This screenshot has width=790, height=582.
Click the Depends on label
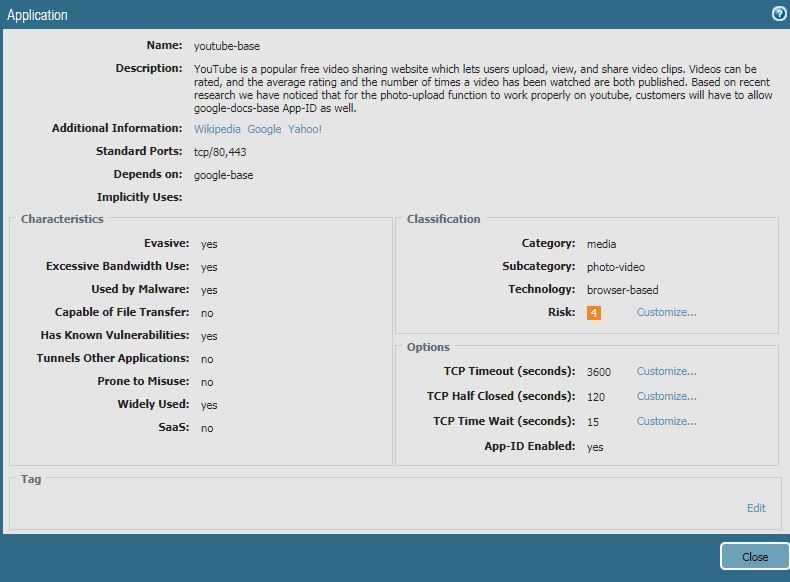click(148, 174)
